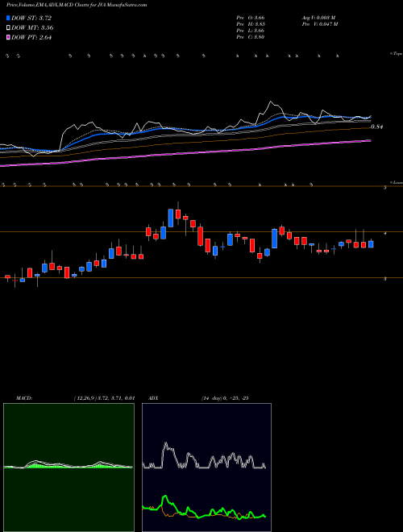Click the '<-Lows' label at right edge
This screenshot has height=532, width=403.
(396, 182)
